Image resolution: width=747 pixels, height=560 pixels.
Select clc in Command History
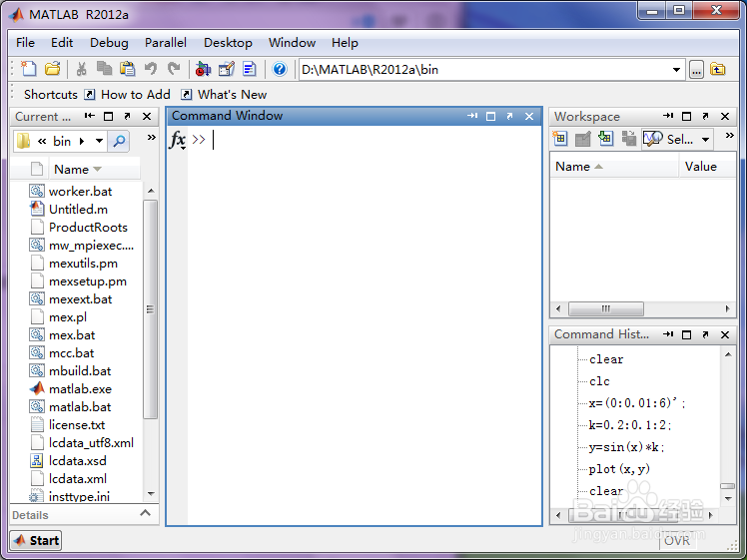coord(599,381)
